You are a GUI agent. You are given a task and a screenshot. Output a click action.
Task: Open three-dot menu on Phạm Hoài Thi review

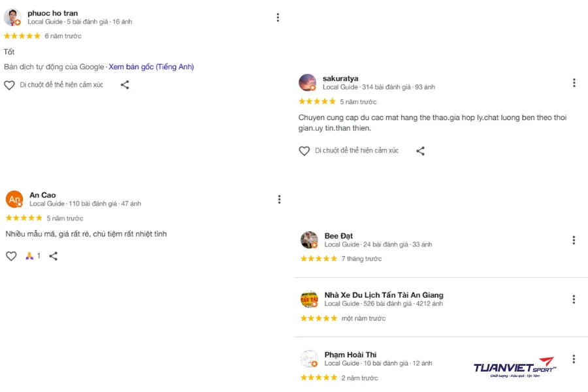574,359
